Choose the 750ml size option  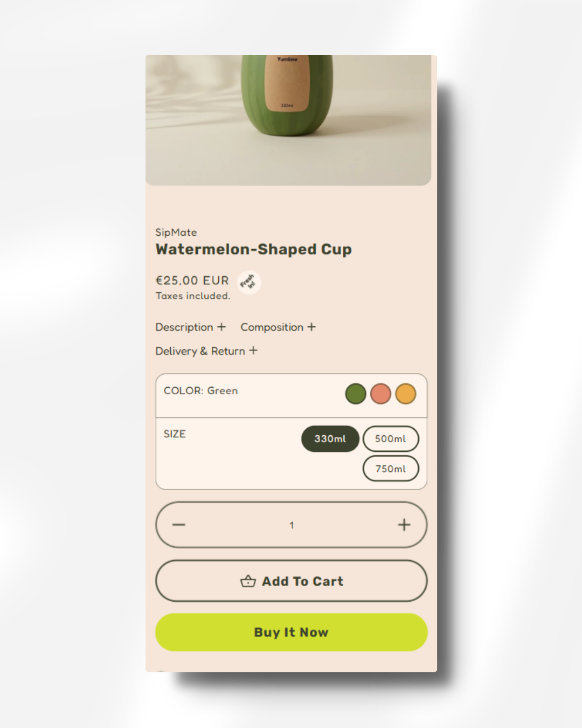click(391, 469)
